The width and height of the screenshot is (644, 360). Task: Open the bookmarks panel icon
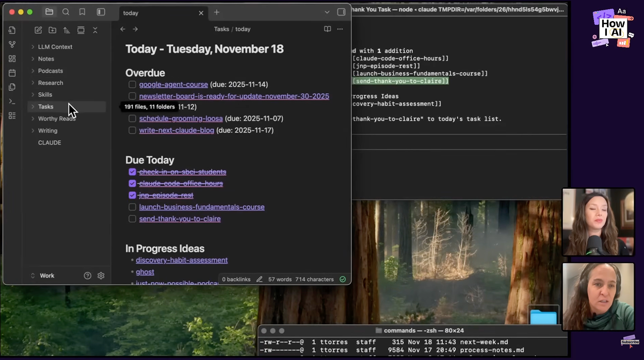(x=82, y=12)
